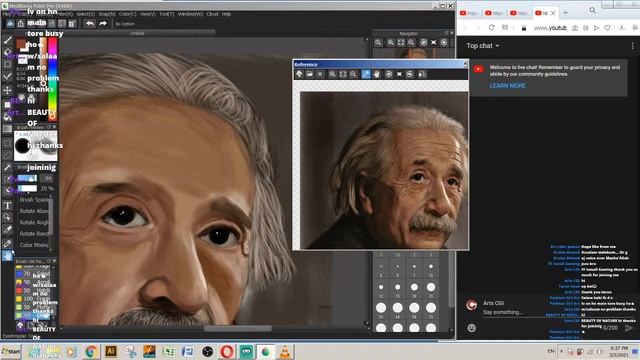Open emoji picker in YouTube chat
The height and width of the screenshot is (360, 640).
[x=471, y=328]
